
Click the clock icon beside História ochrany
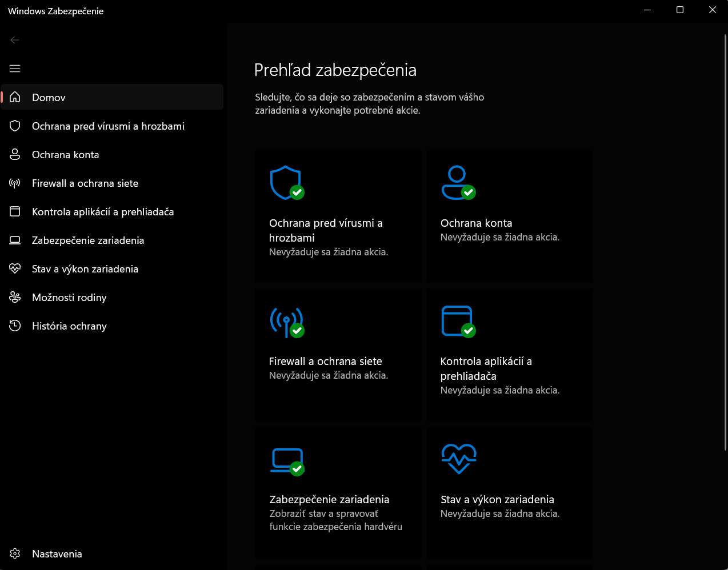[x=15, y=326]
